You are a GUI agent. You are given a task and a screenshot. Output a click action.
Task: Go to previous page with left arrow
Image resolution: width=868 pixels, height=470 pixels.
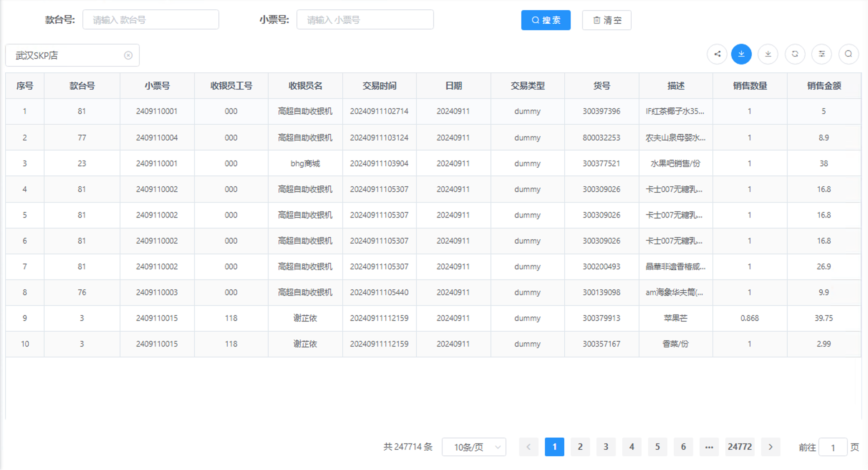[529, 447]
